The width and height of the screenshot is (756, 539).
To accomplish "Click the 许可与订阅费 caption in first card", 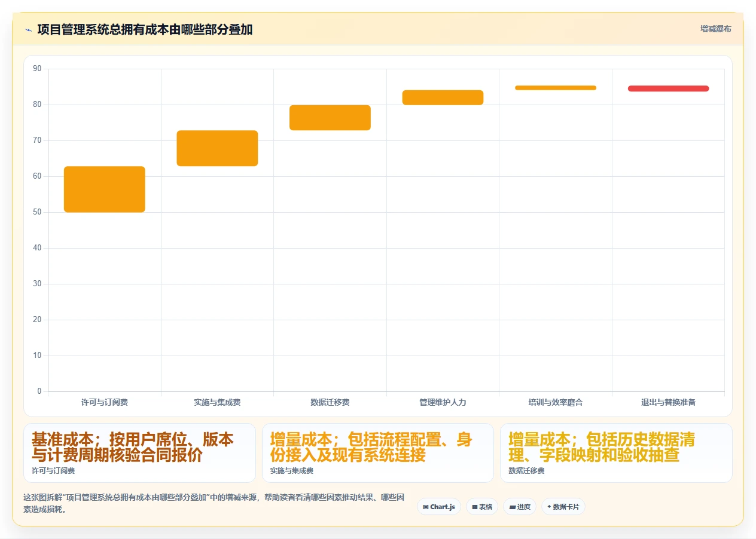I will tap(53, 471).
